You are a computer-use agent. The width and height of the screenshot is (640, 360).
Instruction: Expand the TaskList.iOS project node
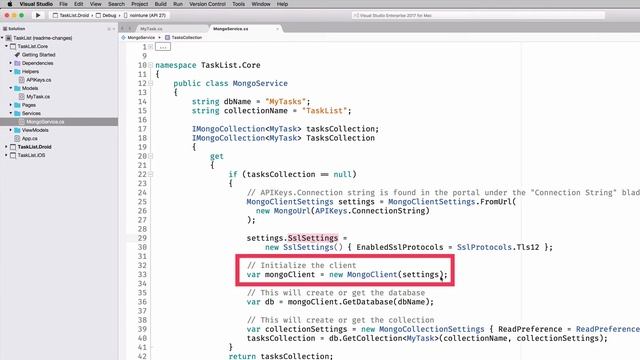click(7, 155)
